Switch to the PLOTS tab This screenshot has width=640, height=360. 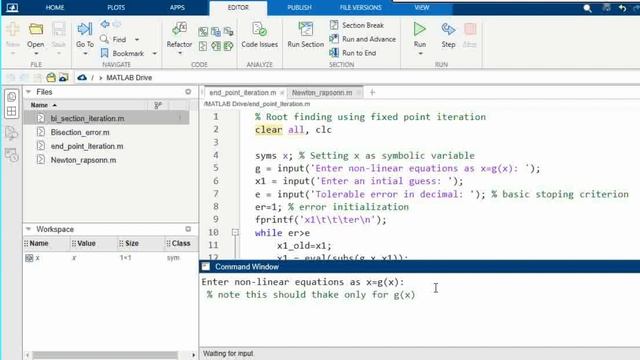point(116,8)
